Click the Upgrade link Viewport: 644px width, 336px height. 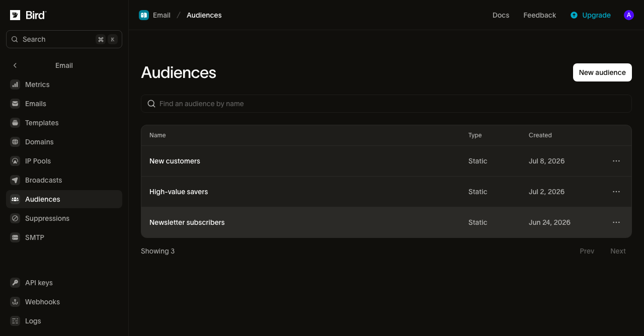[x=591, y=15]
